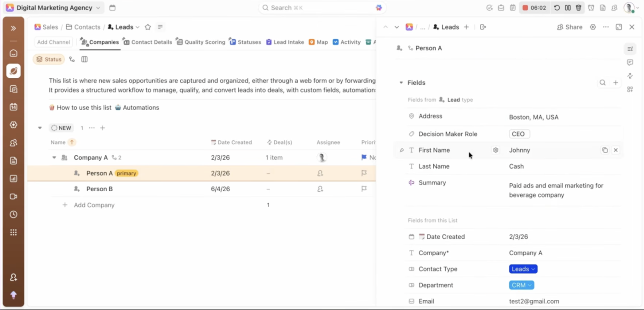Click the search icon in Fields section

point(602,83)
